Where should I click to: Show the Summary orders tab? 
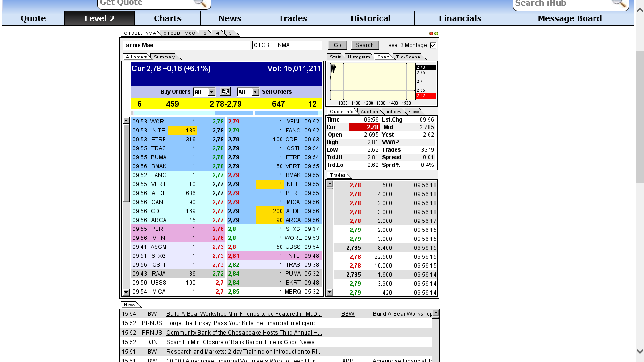[165, 57]
